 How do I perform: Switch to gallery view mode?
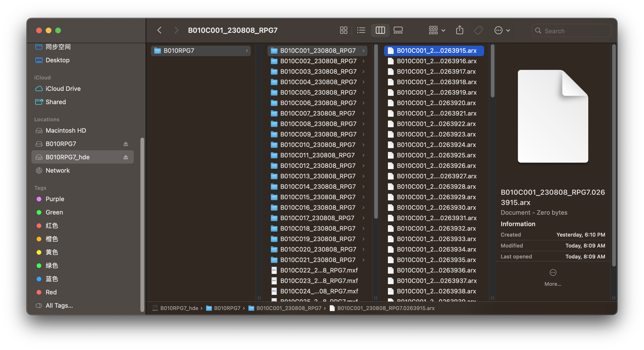[398, 30]
